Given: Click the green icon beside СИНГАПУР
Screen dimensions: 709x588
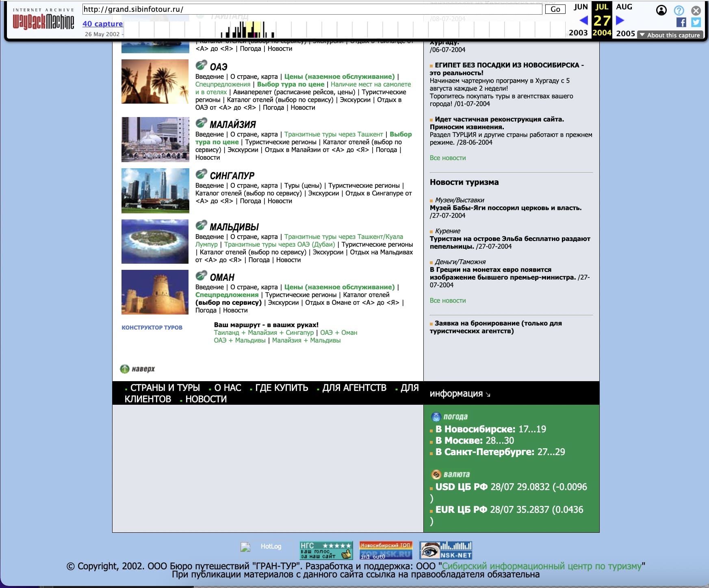Looking at the screenshot, I should coord(201,174).
